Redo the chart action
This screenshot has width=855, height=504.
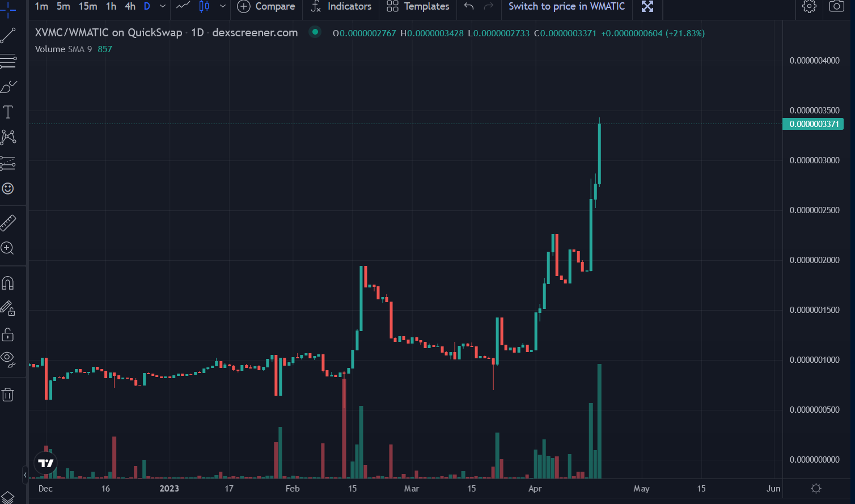point(489,6)
